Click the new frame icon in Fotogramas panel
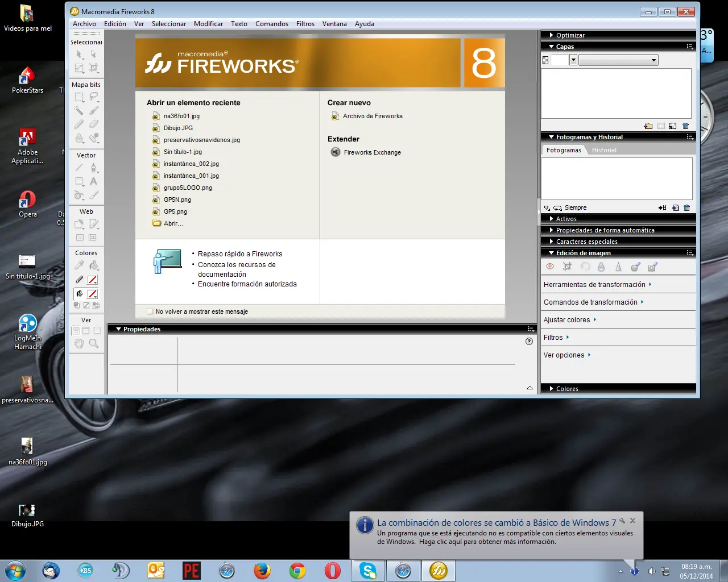 coord(675,208)
